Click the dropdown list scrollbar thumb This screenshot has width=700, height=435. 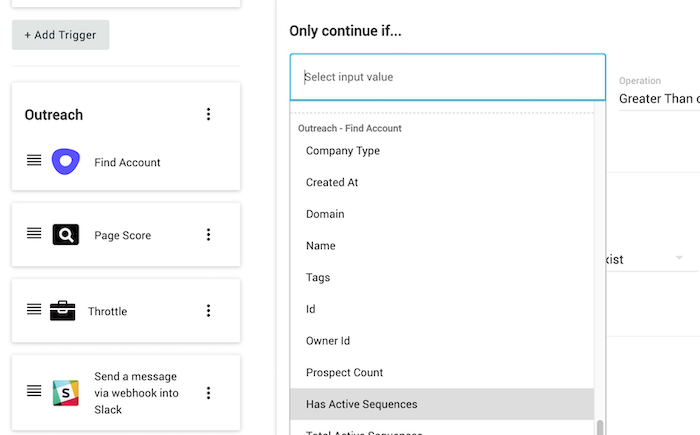coord(600,427)
